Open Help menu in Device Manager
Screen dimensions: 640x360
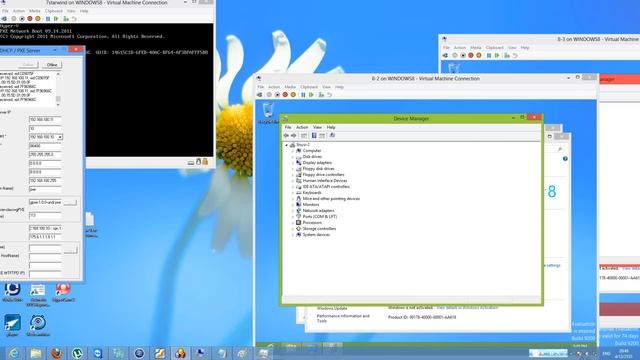[331, 127]
